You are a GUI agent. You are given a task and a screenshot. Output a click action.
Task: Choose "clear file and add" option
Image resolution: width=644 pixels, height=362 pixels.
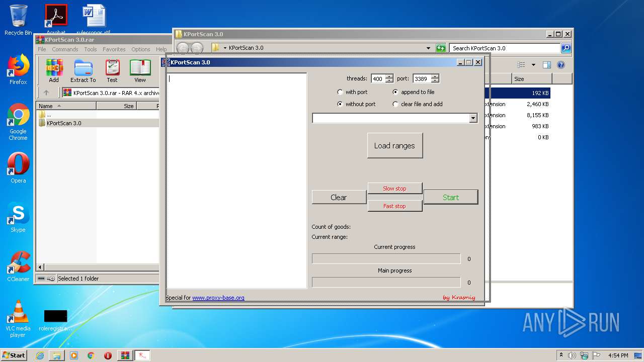pos(395,104)
